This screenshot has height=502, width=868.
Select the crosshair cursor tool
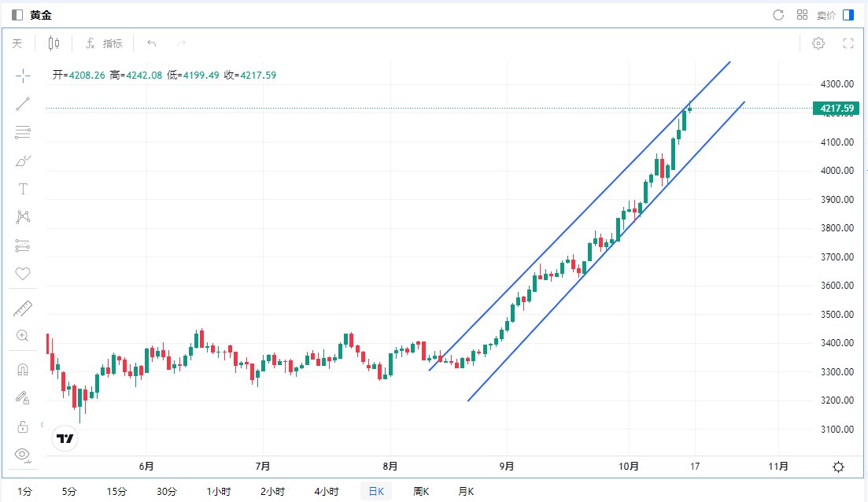point(23,75)
